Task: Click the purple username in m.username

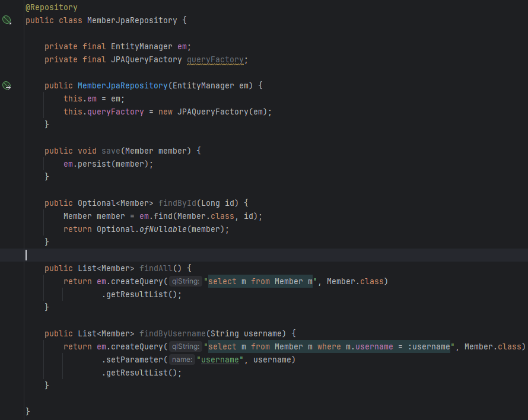Action: [374, 347]
